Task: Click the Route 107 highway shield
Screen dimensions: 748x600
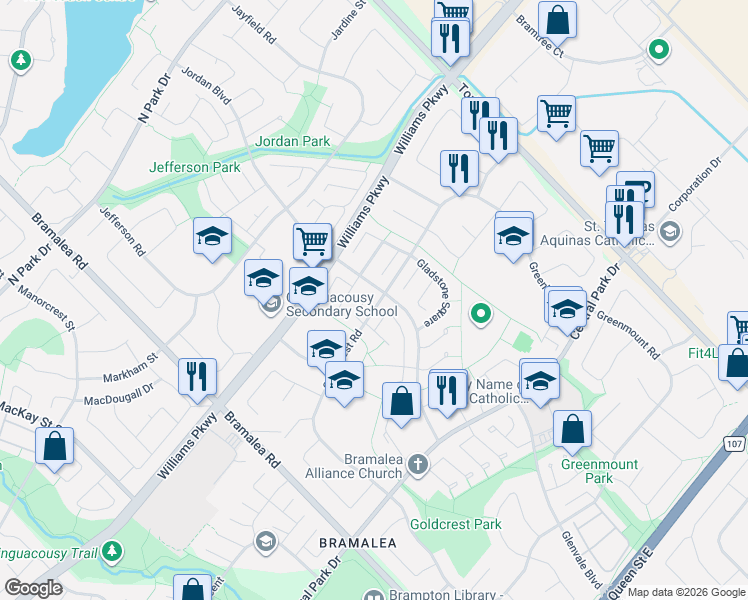Action: point(734,444)
